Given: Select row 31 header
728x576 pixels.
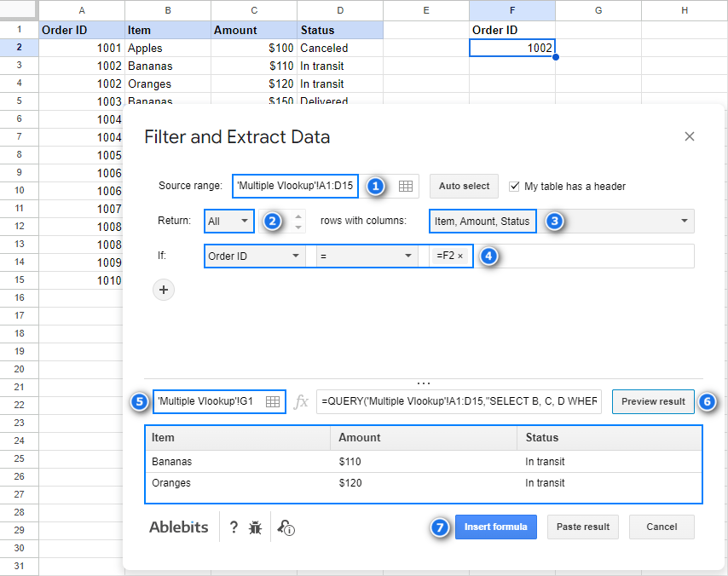Looking at the screenshot, I should click(x=19, y=566).
